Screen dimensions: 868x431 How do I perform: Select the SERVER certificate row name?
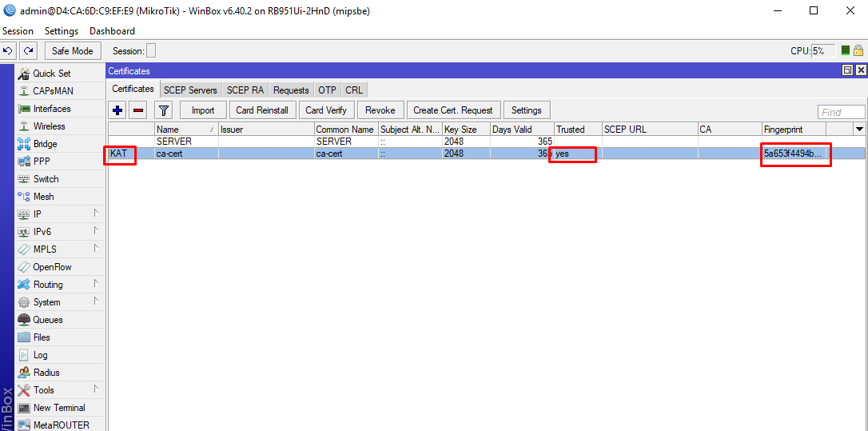pos(173,142)
